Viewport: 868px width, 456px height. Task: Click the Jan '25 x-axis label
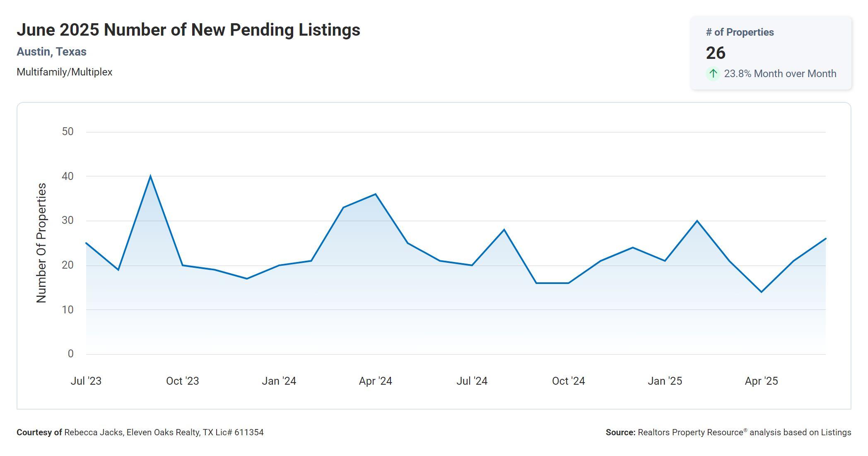(665, 381)
